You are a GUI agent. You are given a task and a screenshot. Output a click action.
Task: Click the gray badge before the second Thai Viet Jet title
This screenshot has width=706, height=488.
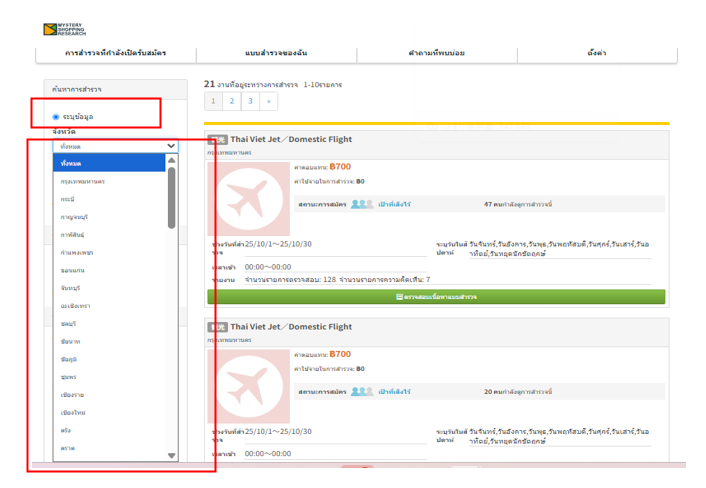coord(217,327)
